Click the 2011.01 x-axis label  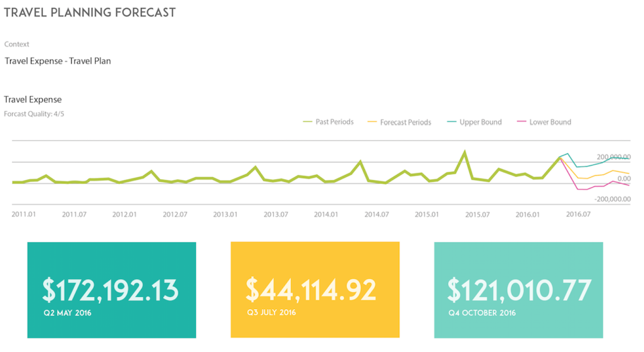tap(24, 215)
